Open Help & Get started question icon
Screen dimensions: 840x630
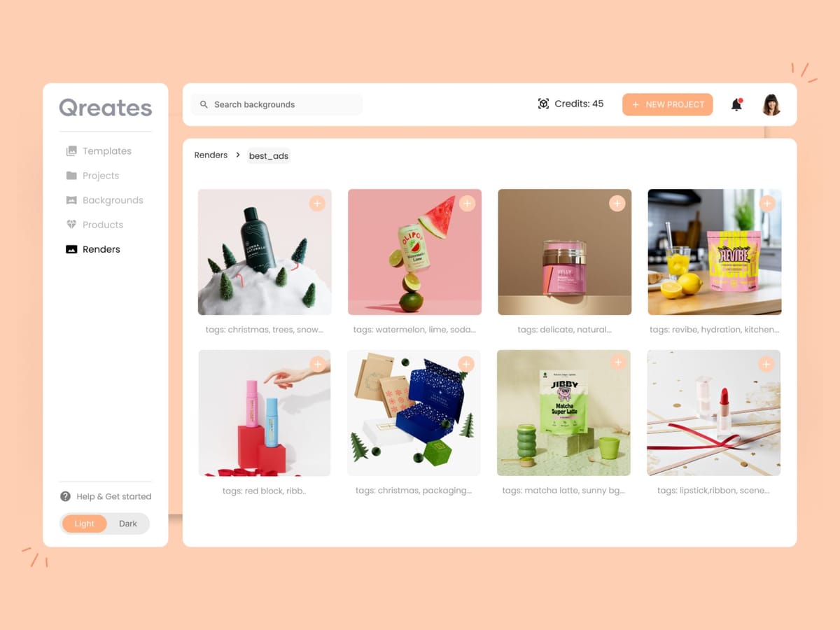point(65,496)
